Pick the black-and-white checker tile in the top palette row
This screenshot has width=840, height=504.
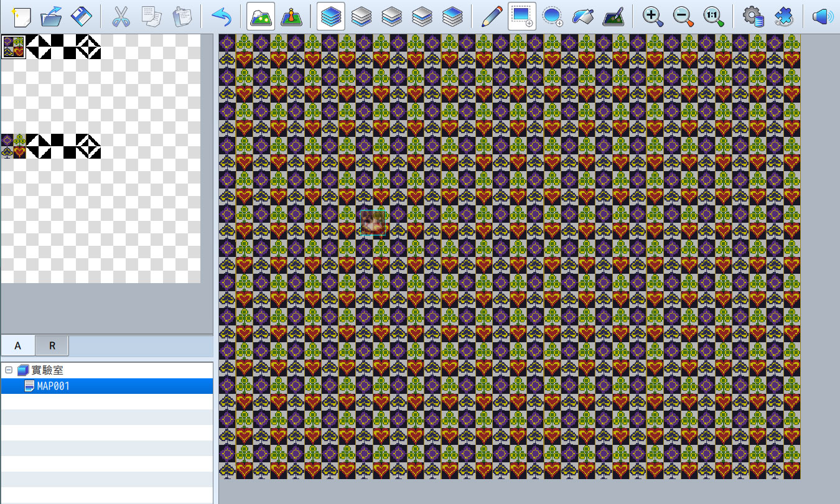coord(63,47)
